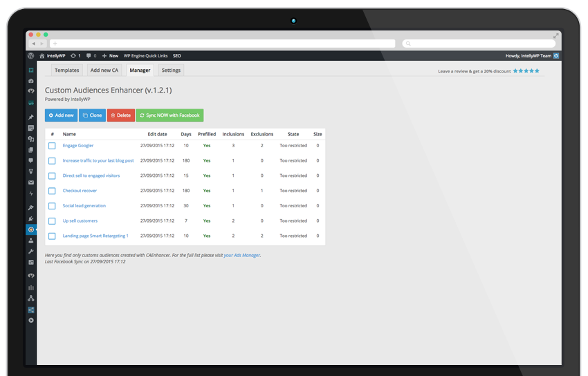
Task: Open the comments bubble in admin bar
Action: pos(90,55)
